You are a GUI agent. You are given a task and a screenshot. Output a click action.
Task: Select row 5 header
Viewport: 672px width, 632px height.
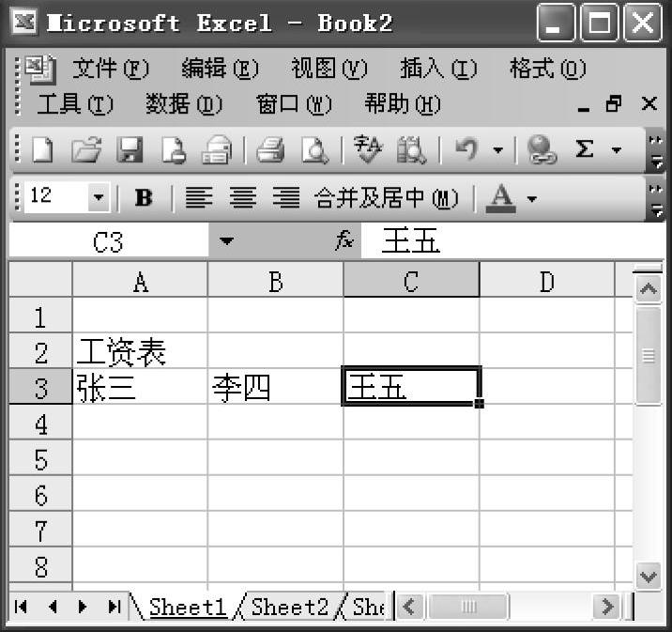coord(40,459)
